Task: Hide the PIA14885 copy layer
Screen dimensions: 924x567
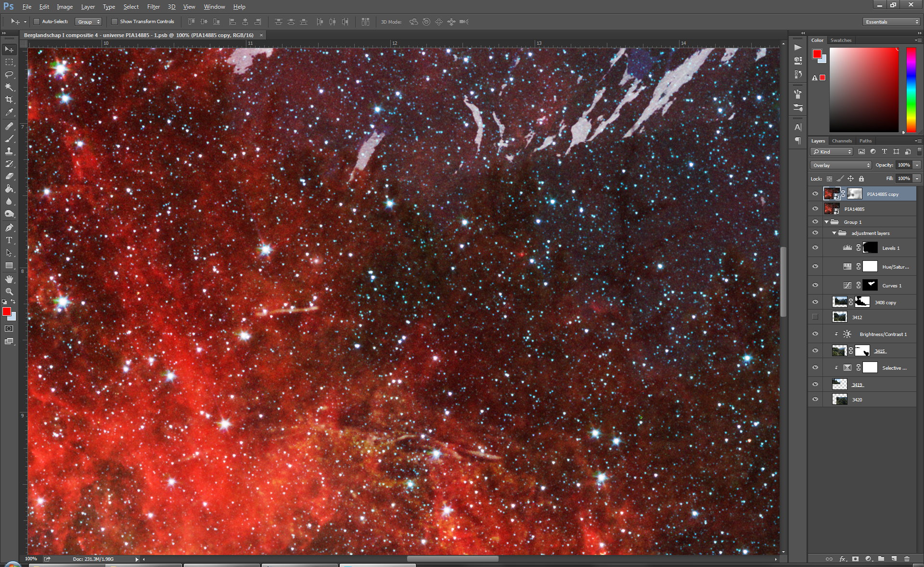Action: coord(815,194)
